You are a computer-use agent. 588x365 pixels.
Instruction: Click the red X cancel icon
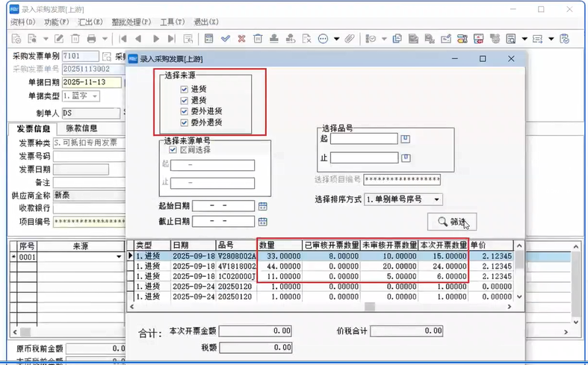pyautogui.click(x=241, y=39)
